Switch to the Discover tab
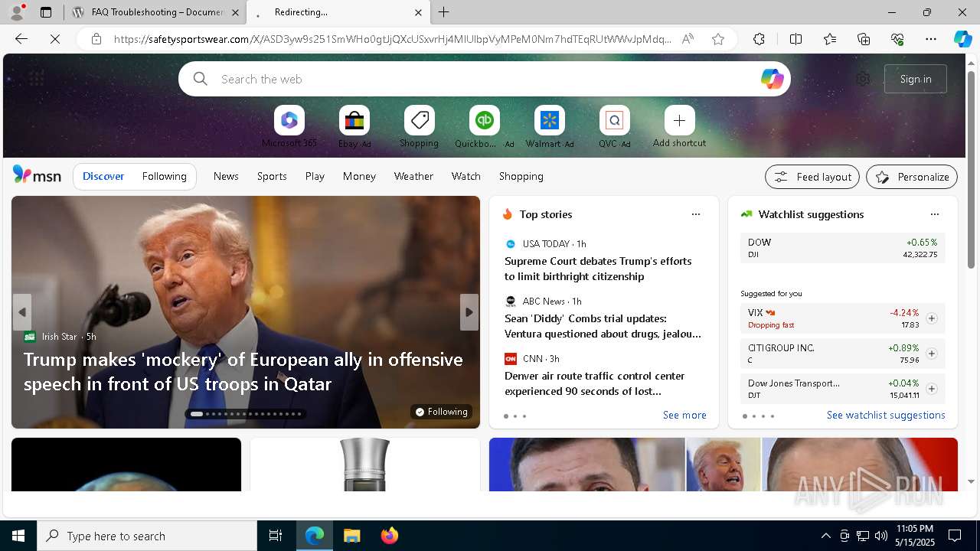 (103, 176)
